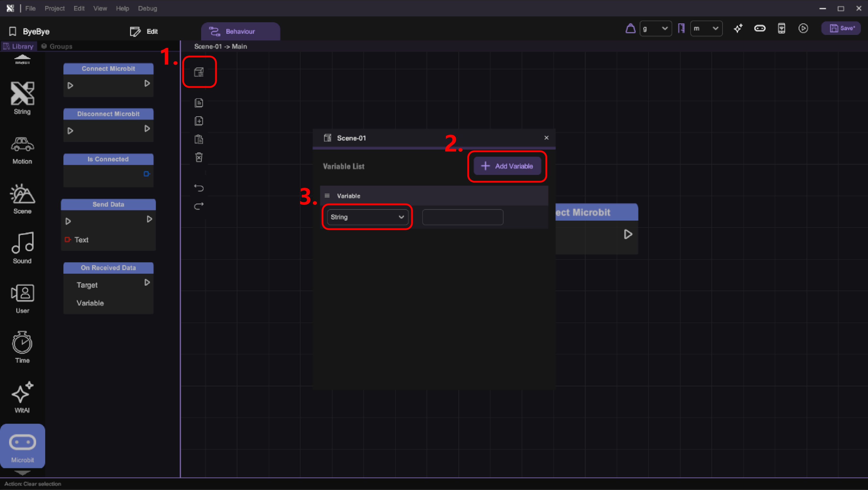This screenshot has width=868, height=490.
Task: Open the scene variables panel icon
Action: 199,72
